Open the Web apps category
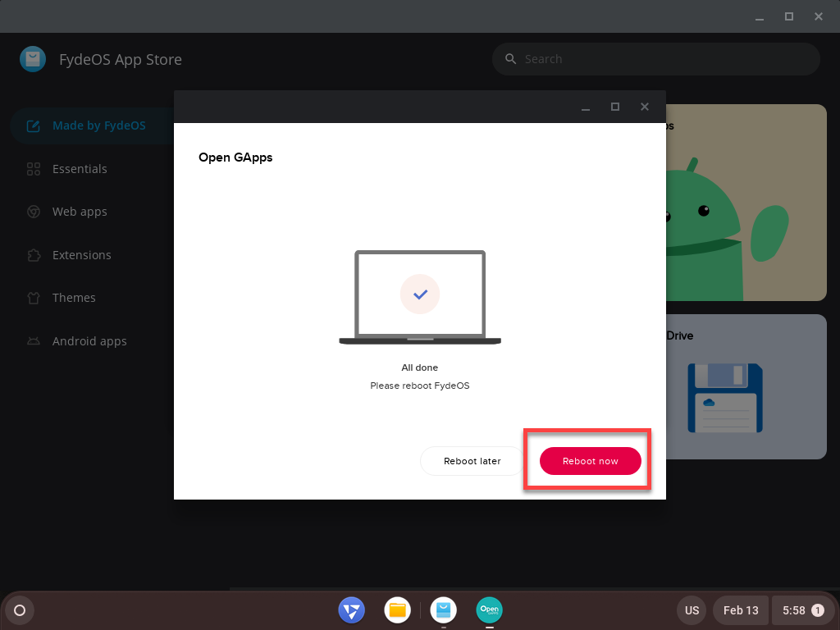Viewport: 840px width, 630px height. click(x=80, y=212)
